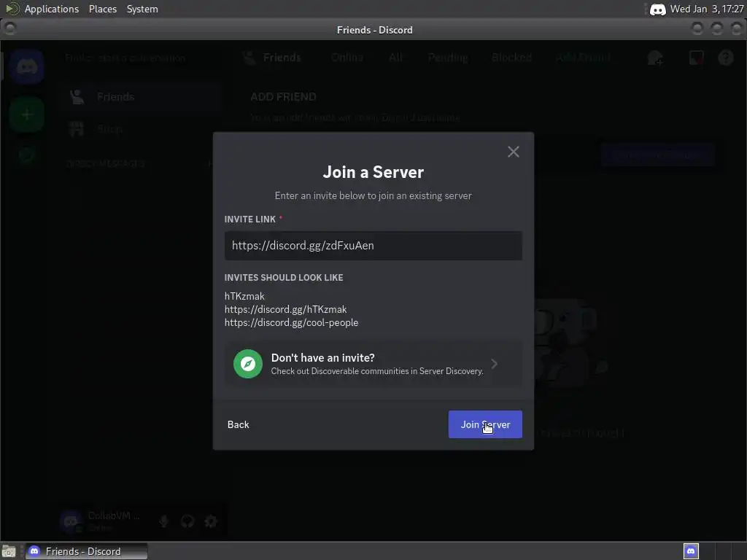
Task: Click the window menu button at title bar left
Action: [10, 28]
